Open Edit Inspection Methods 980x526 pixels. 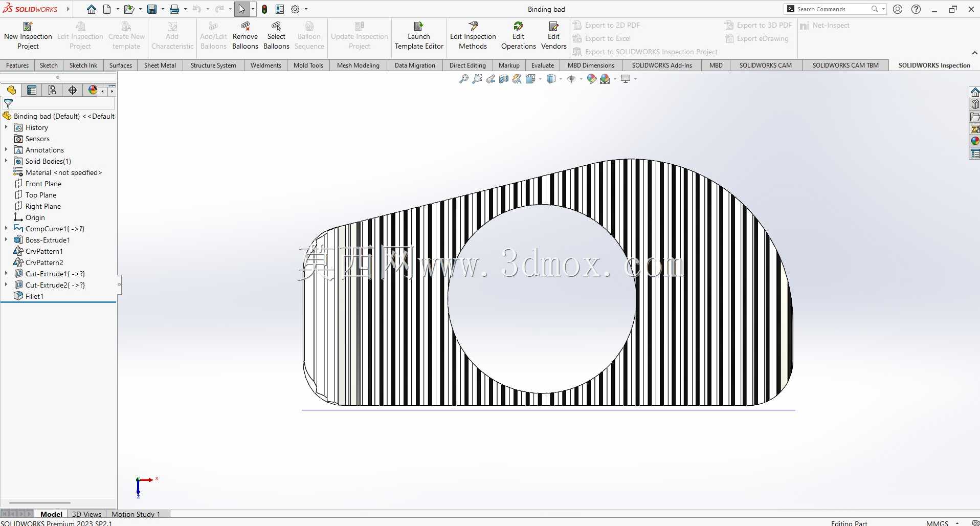pos(473,35)
